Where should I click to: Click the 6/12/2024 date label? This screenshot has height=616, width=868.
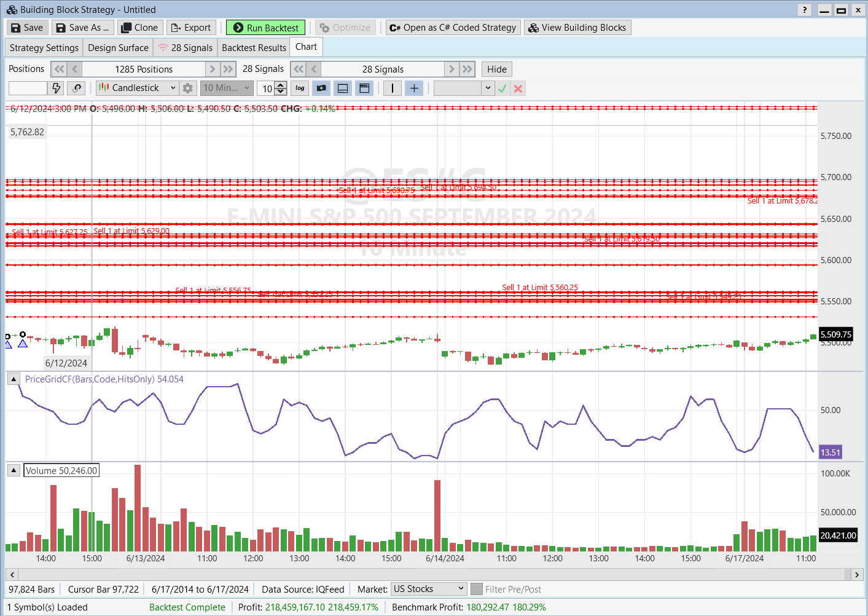pos(66,363)
